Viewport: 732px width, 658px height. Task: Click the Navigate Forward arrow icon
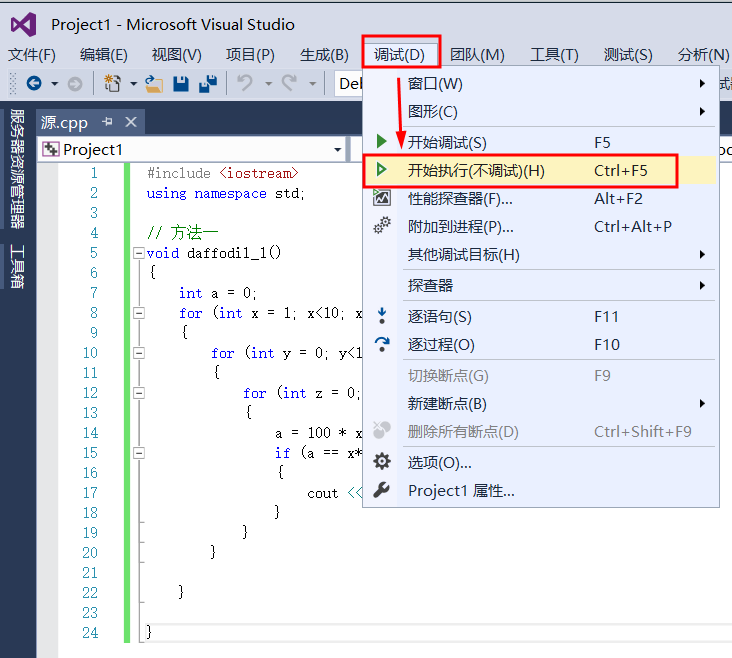tap(75, 84)
